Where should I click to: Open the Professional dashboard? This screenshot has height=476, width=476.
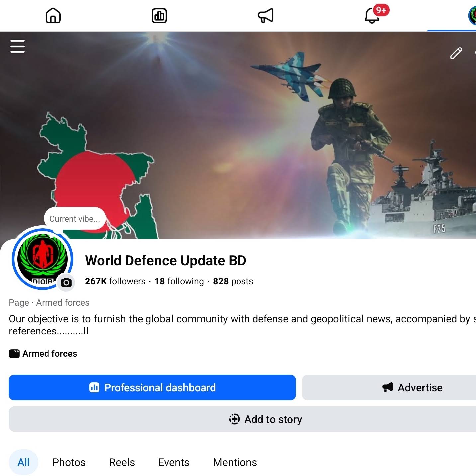click(x=152, y=388)
